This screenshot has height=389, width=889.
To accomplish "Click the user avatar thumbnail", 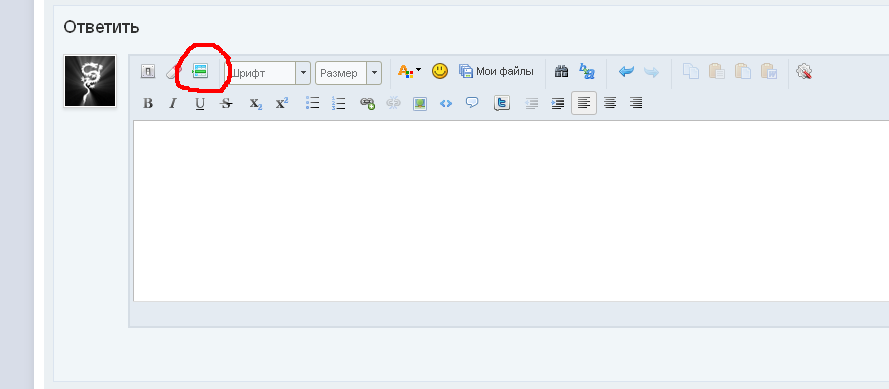I will (90, 81).
